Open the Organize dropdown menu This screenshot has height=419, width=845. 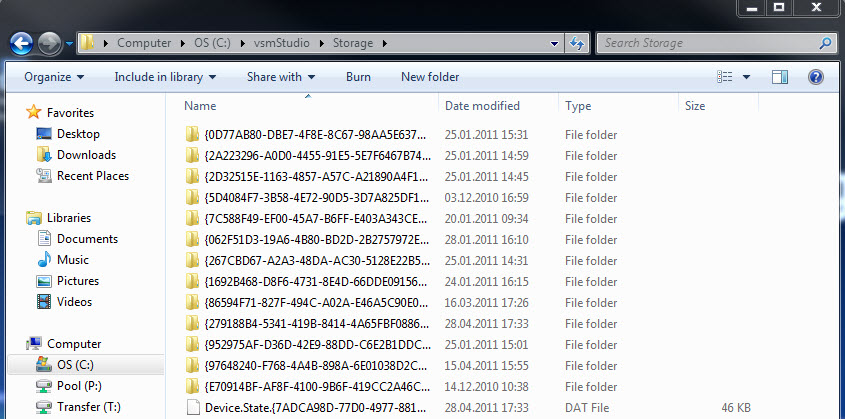point(54,77)
